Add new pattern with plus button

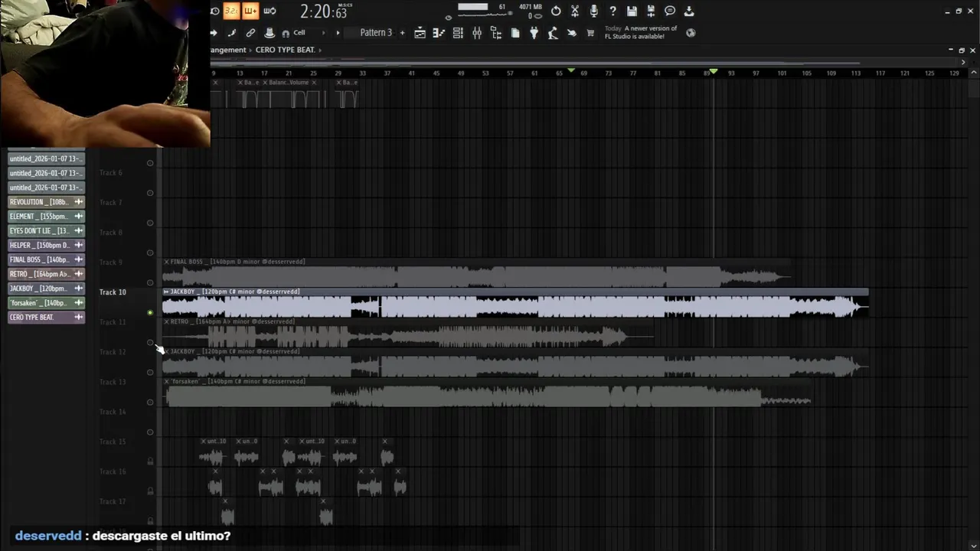click(403, 33)
